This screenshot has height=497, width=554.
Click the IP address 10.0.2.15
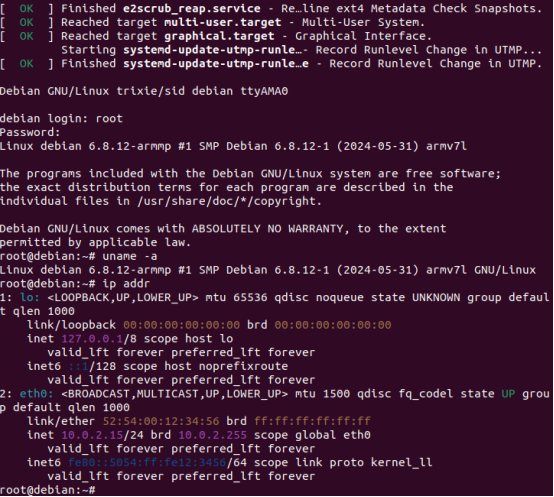[x=92, y=435]
